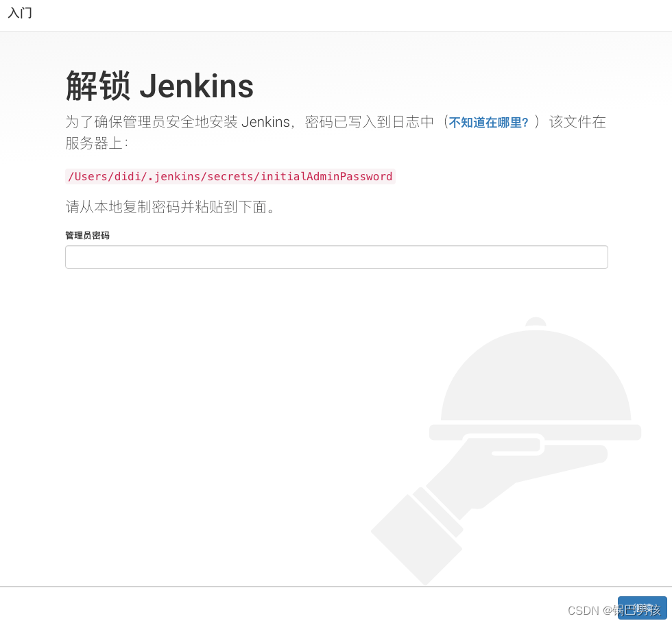This screenshot has height=623, width=672.
Task: Click the tray plate in the illustration
Action: coord(536,432)
